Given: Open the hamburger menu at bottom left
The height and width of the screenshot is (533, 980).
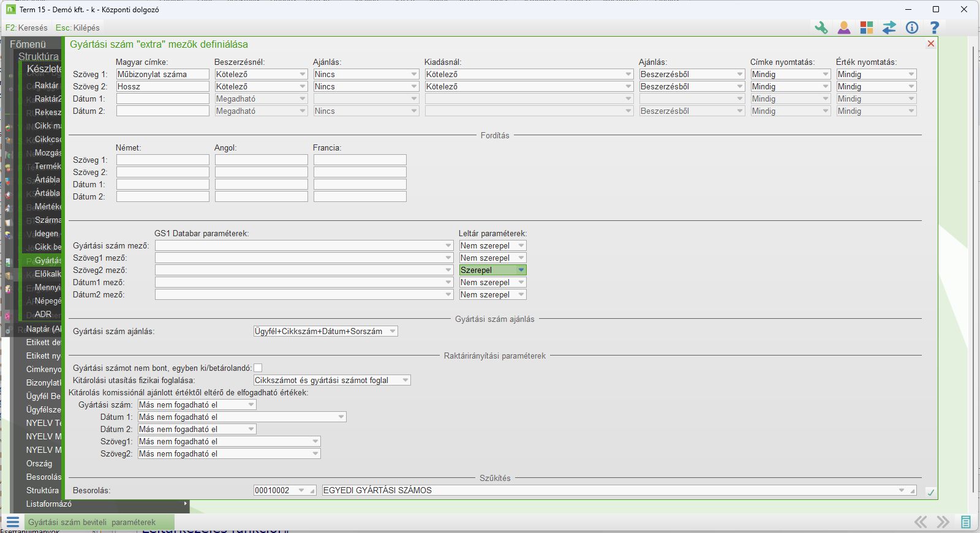Looking at the screenshot, I should tap(13, 522).
